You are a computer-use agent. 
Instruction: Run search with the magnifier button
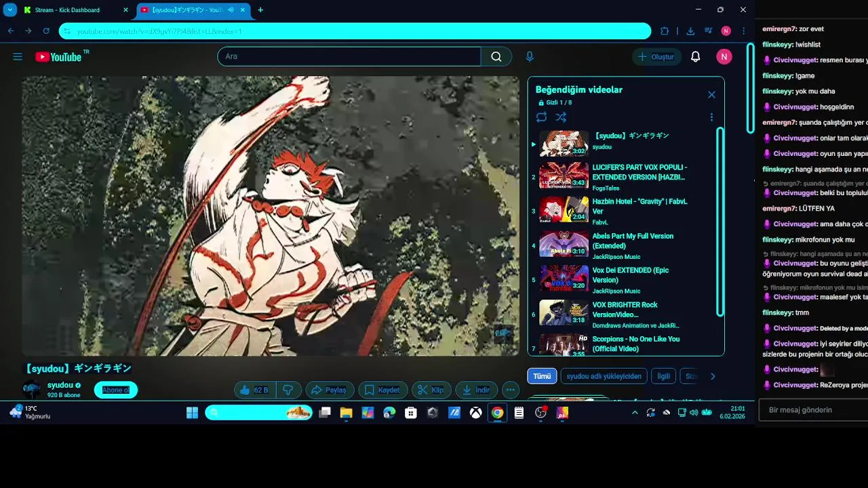click(x=496, y=57)
